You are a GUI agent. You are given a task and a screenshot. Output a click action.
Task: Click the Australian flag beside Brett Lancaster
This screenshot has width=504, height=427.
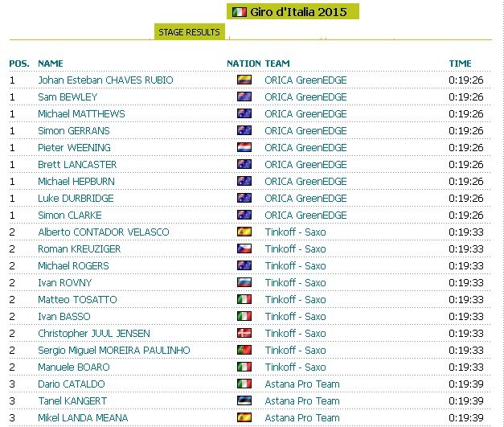click(244, 164)
